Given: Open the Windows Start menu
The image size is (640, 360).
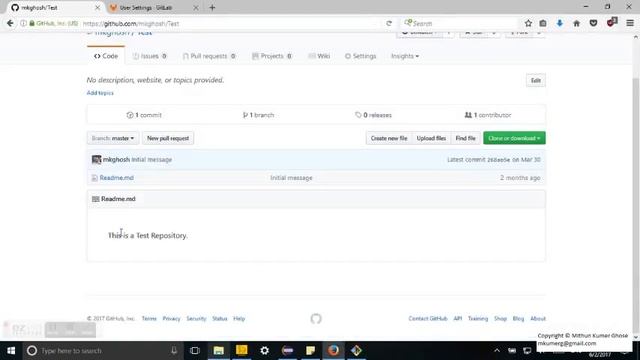Looking at the screenshot, I should (11, 351).
